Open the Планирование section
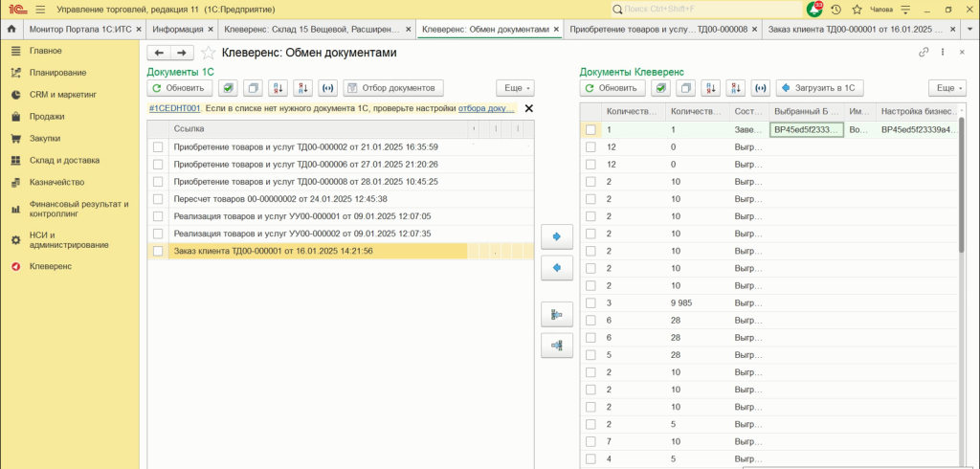Screen dimensions: 980x469 pyautogui.click(x=69, y=73)
